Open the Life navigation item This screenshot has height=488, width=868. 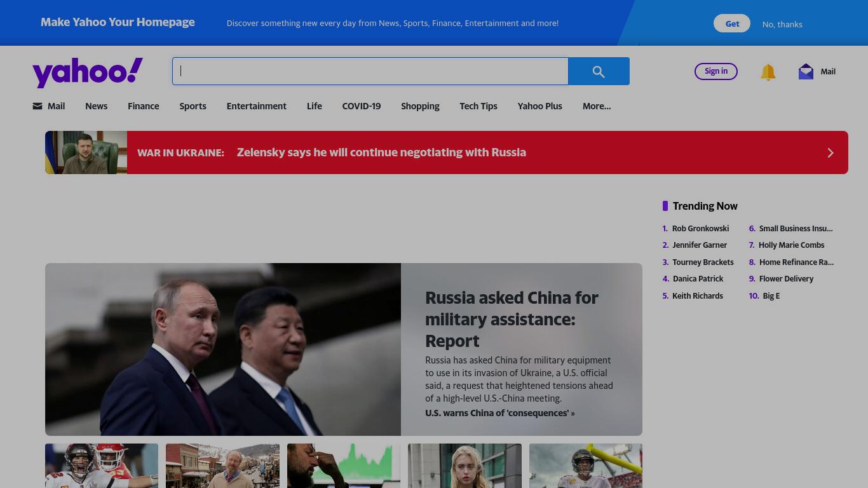tap(315, 106)
